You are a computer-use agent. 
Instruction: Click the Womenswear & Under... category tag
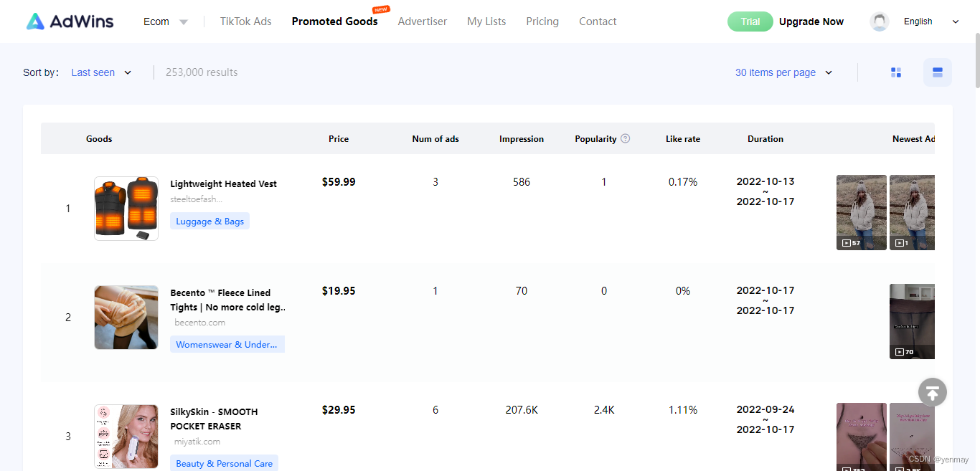(x=227, y=345)
